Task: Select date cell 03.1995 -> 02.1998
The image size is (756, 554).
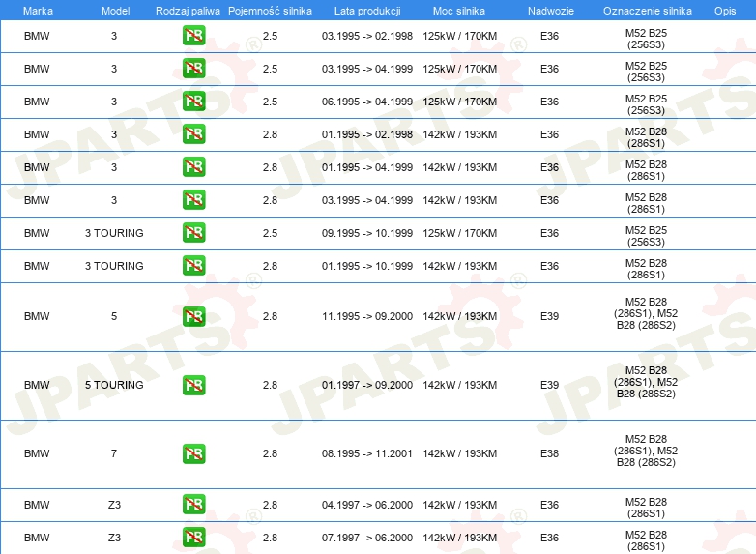Action: coord(367,36)
